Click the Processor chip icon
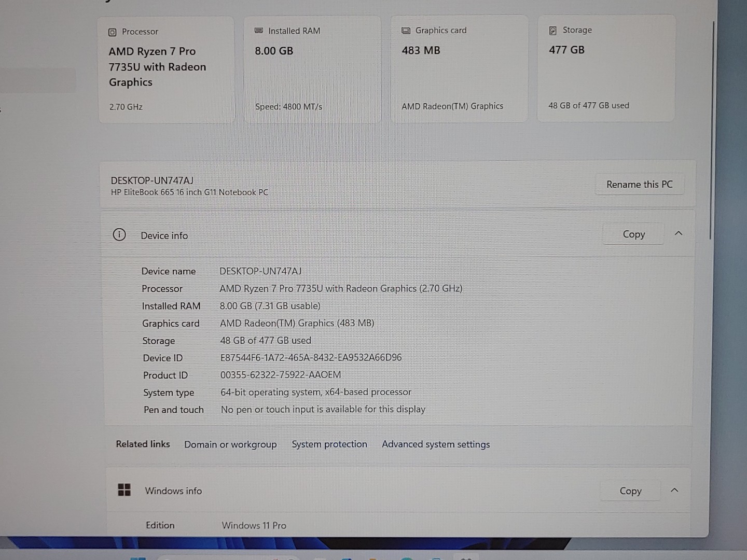Viewport: 747px width, 560px height. pyautogui.click(x=112, y=32)
